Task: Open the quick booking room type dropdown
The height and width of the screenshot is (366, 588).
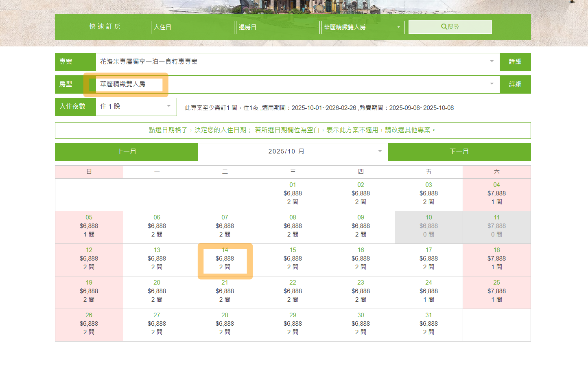Action: 363,27
